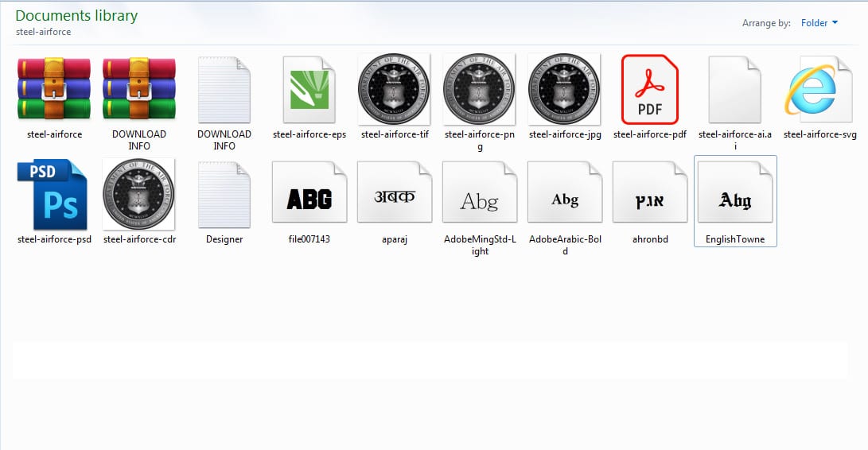Select the steel-airforce-jpg image thumbnail
The width and height of the screenshot is (868, 450).
tap(565, 89)
